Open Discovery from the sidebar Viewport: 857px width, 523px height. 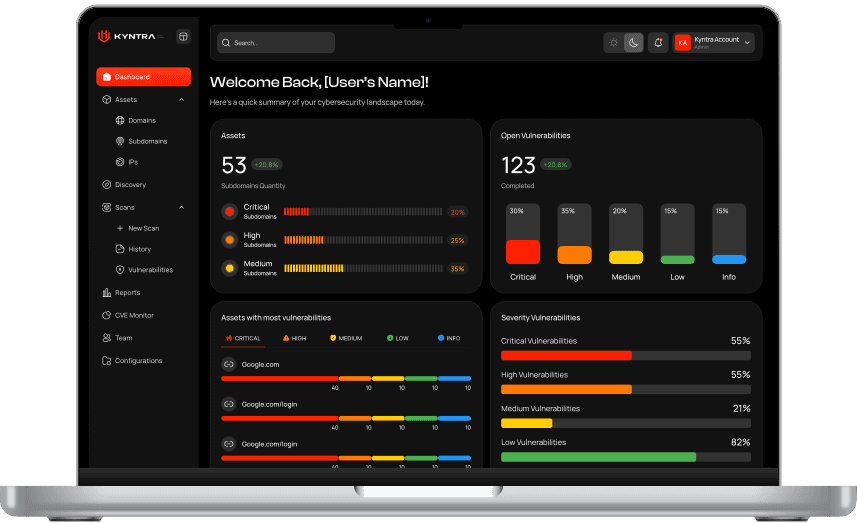click(130, 185)
